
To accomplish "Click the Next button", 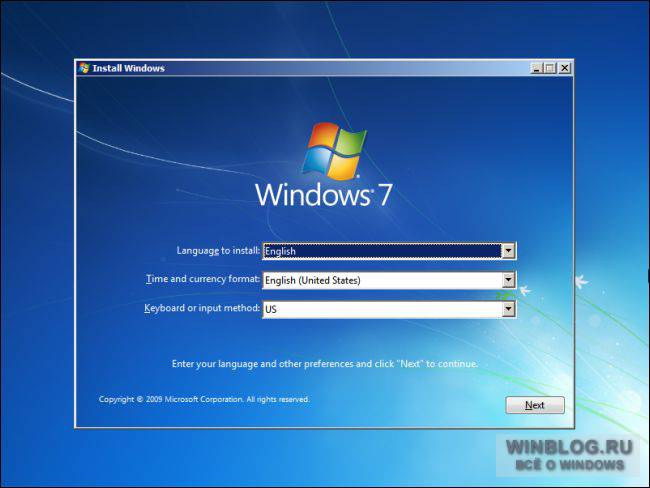I will click(535, 405).
